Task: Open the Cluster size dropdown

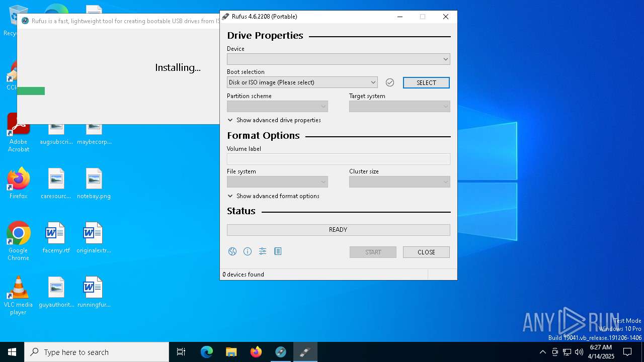Action: click(x=399, y=182)
